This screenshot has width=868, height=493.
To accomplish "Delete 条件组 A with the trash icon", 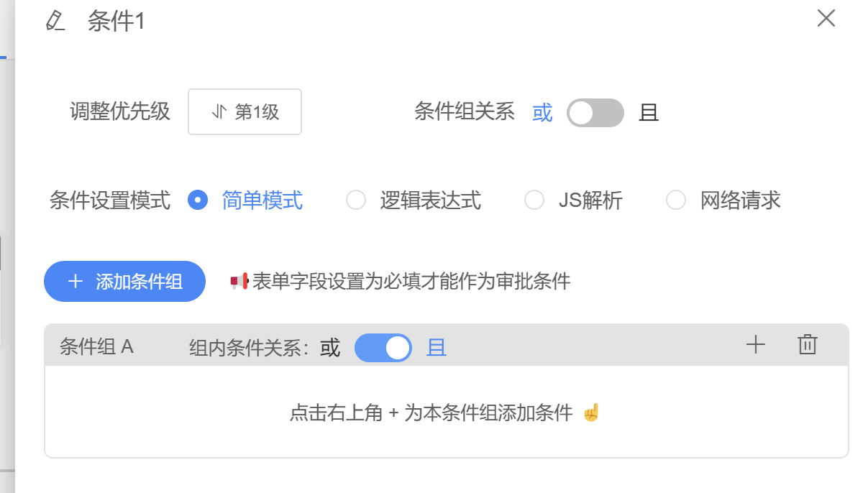I will click(x=808, y=345).
